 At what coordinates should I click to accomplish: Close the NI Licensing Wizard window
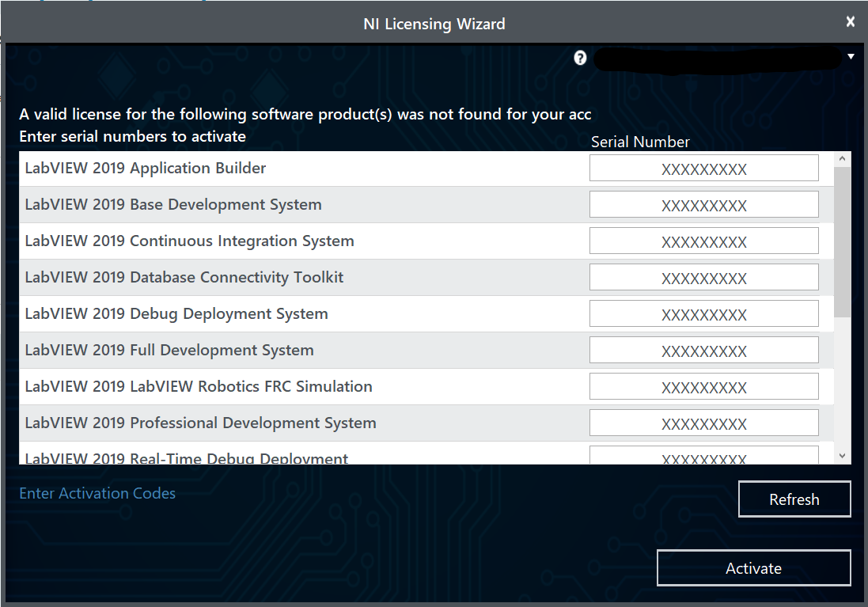click(850, 22)
